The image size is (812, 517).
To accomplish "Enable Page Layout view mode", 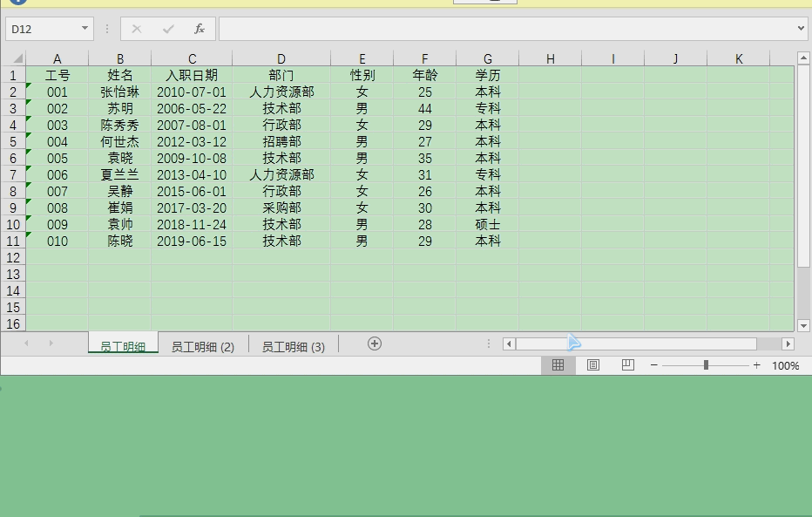I will coord(592,364).
